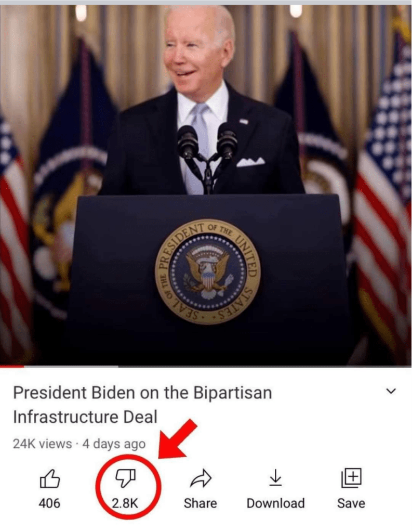Seek in the gray buffered progress bar segment
The height and width of the screenshot is (532, 412).
pos(71,367)
